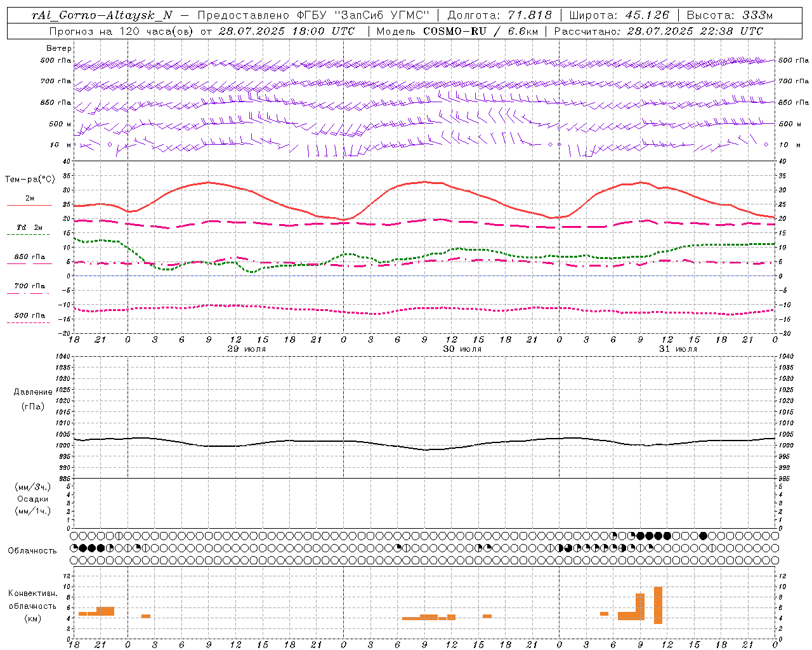812x650 pixels.
Task: Click the Ветер panel label
Action: [59, 48]
